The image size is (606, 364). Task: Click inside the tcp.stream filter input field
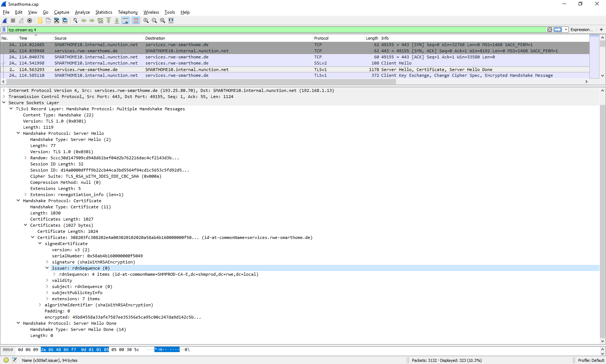pos(144,30)
